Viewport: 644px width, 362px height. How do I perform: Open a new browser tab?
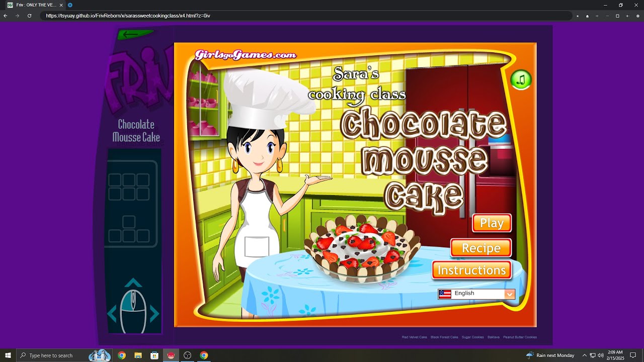[70, 5]
